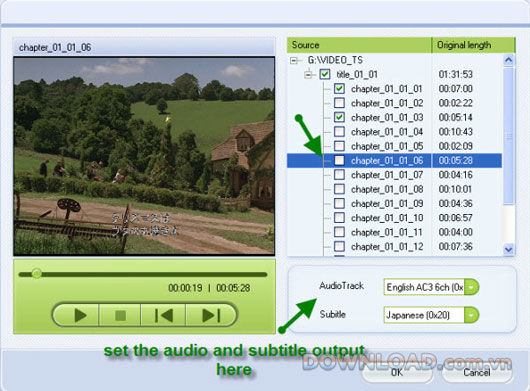Select the chapter_01_01_08 row label
The image size is (530, 391).
(x=387, y=189)
